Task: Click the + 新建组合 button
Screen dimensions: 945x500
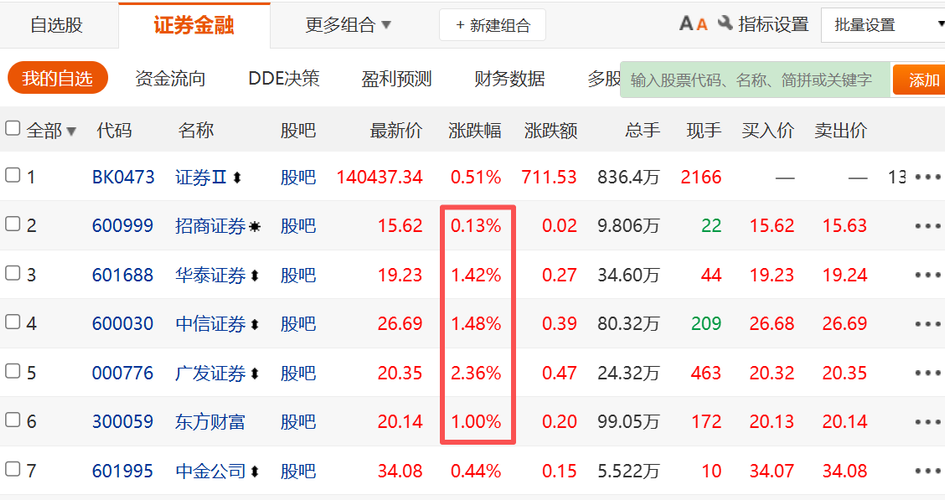Action: 492,25
